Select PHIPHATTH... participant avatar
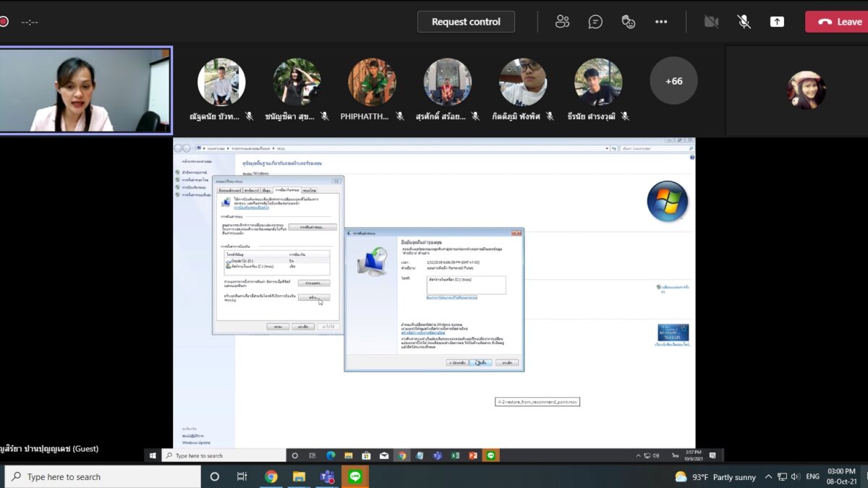This screenshot has width=868, height=488. (x=372, y=82)
